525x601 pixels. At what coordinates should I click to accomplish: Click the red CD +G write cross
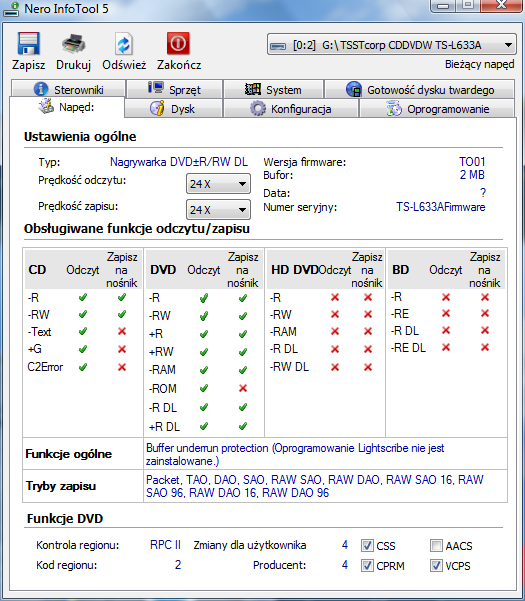pyautogui.click(x=122, y=349)
